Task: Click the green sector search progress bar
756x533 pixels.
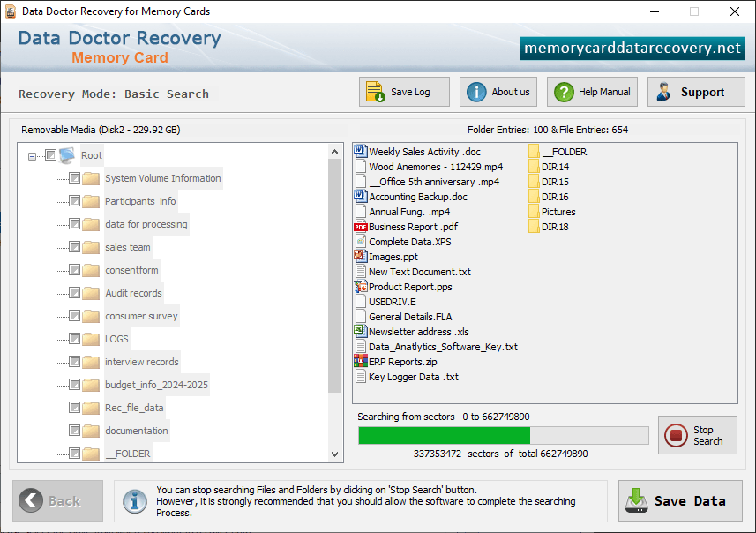Action: click(504, 436)
